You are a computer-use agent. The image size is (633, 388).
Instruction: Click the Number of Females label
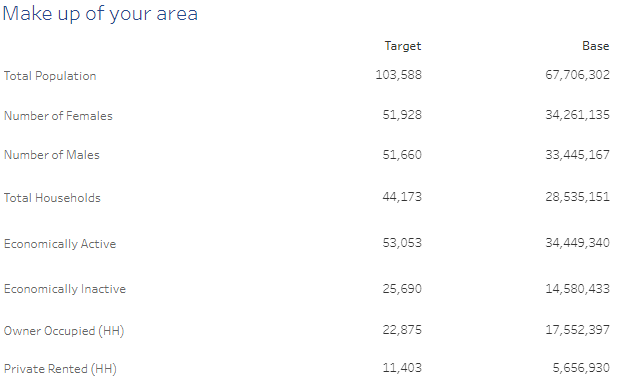pos(58,116)
